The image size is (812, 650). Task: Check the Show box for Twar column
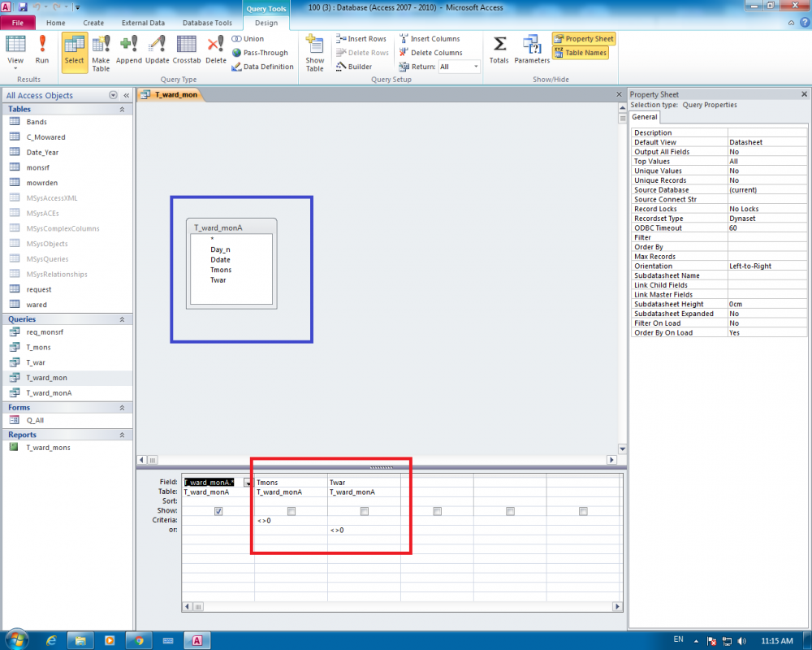coord(365,512)
